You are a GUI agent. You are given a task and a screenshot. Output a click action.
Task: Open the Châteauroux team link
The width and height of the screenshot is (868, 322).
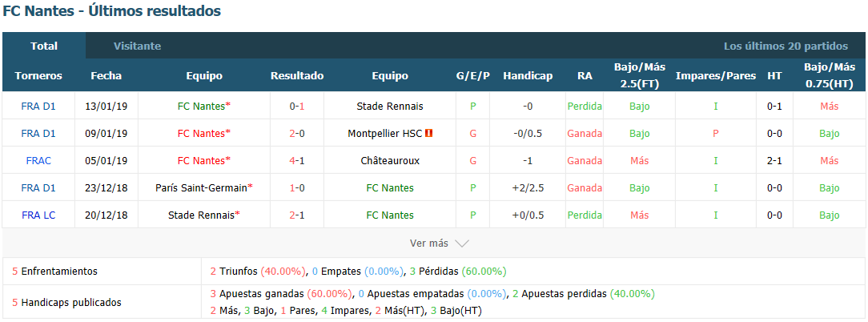(390, 161)
